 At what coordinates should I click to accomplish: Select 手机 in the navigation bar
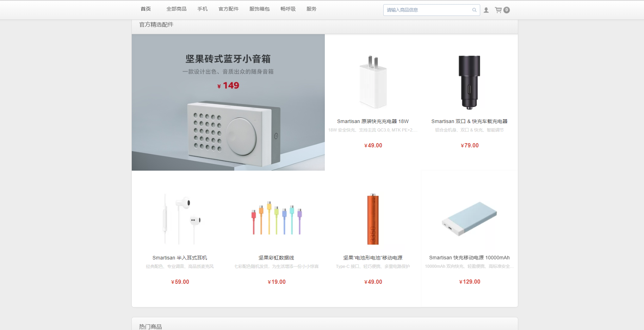(x=203, y=9)
